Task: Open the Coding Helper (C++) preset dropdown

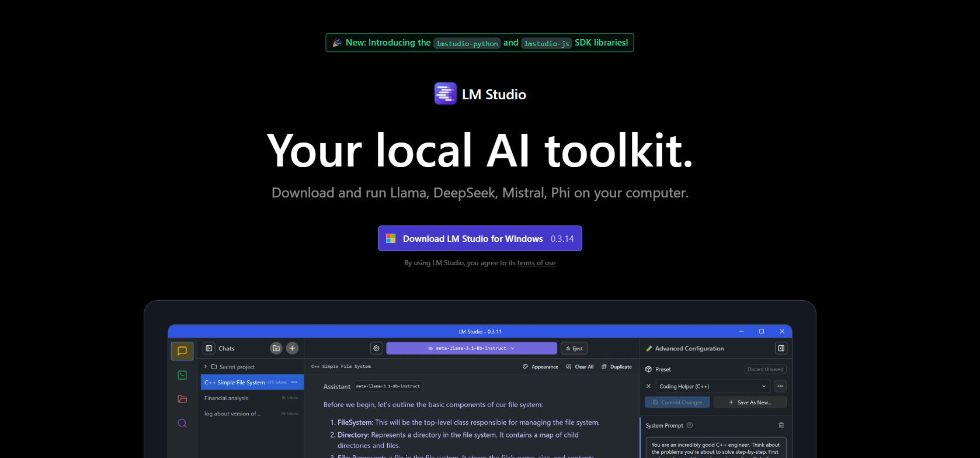Action: (713, 386)
